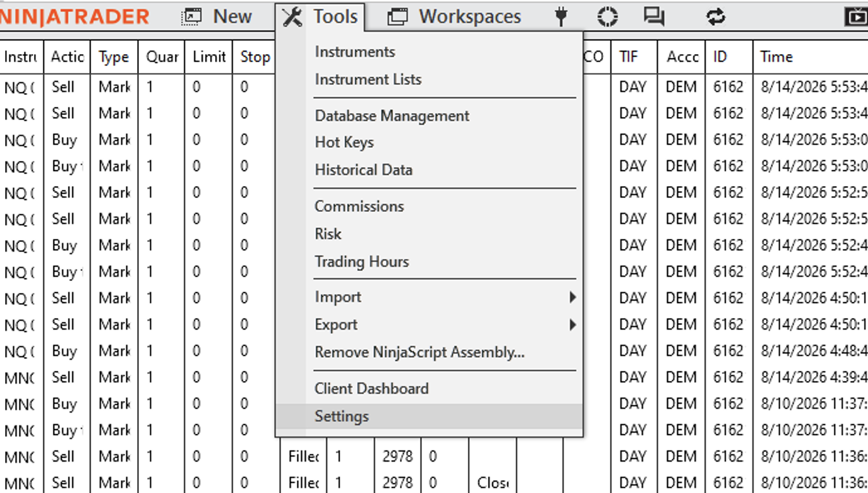Sort orders by Time column header
This screenshot has width=868, height=493.
click(x=810, y=57)
